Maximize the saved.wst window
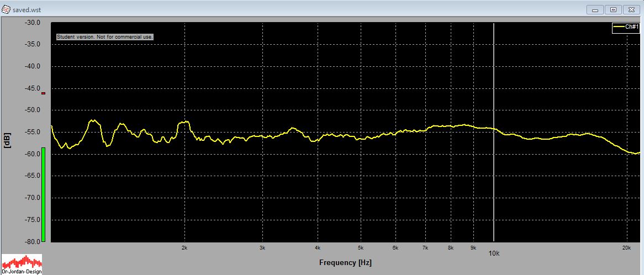 pyautogui.click(x=613, y=9)
